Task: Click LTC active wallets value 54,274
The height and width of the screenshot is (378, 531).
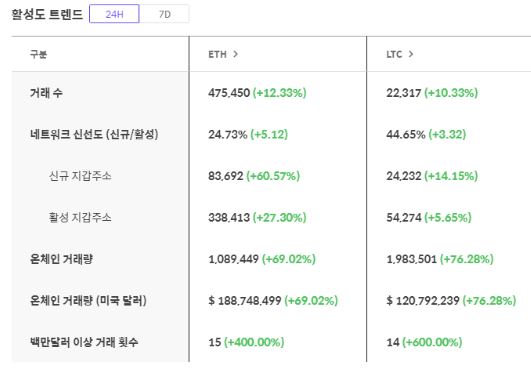Action: tap(404, 217)
